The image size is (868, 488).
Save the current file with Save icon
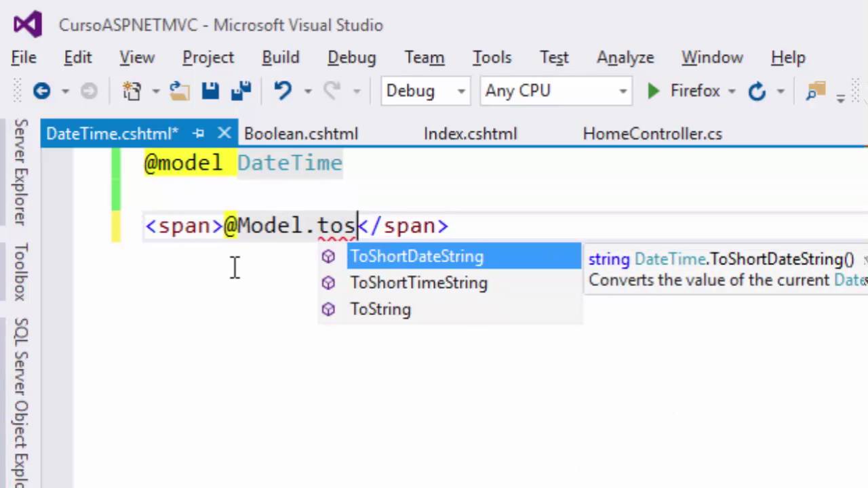tap(210, 91)
